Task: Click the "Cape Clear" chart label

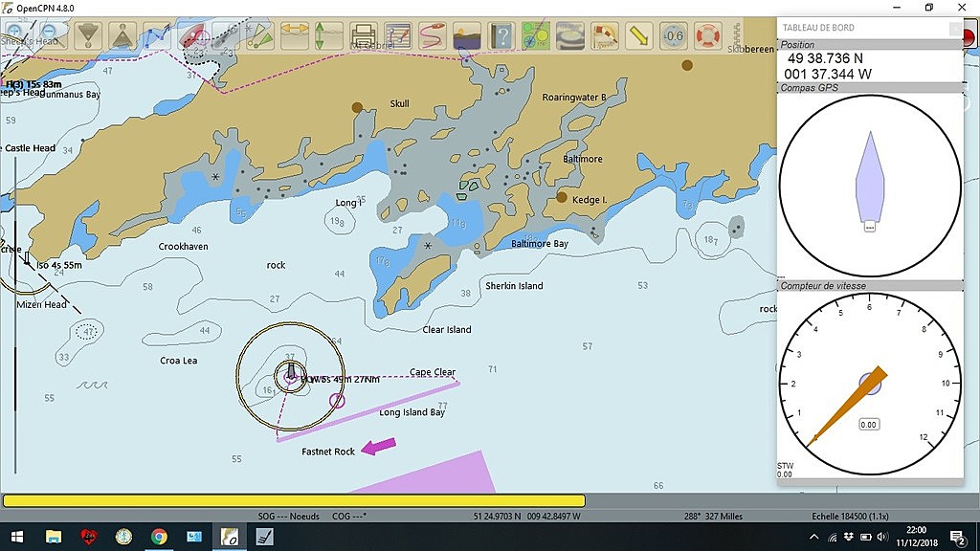Action: tap(433, 372)
